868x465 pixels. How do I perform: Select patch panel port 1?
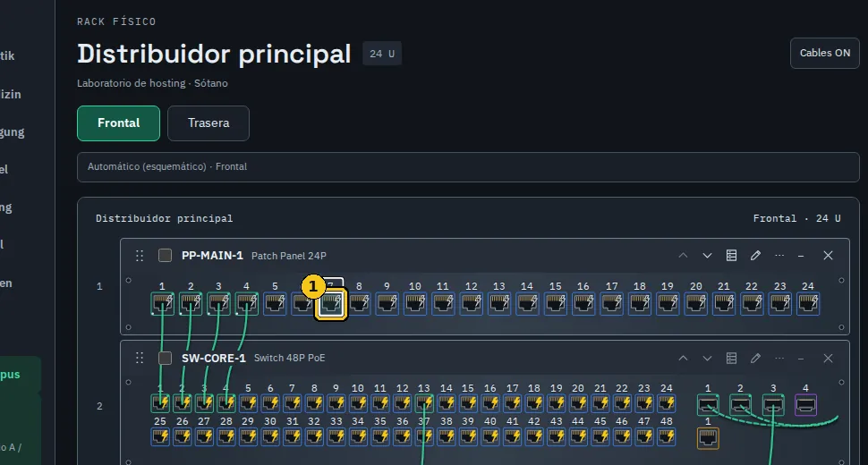[162, 304]
